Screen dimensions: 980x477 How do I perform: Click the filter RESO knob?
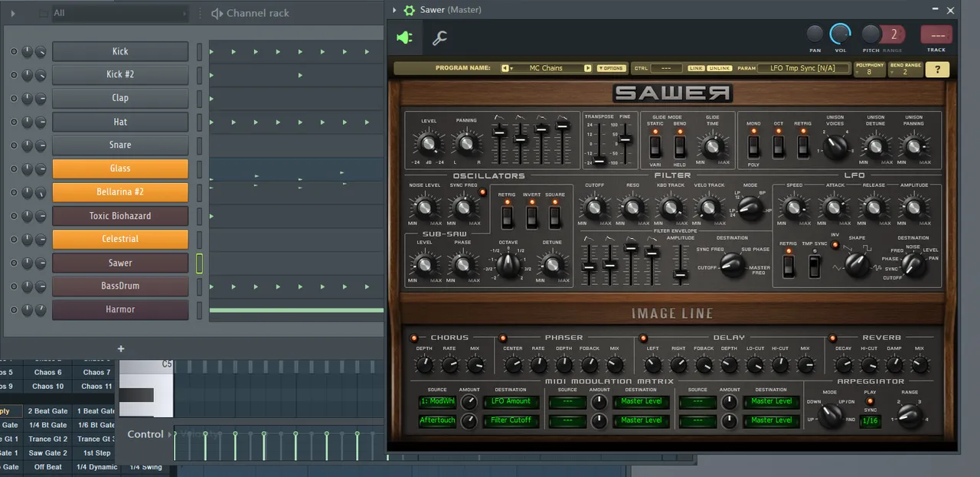pos(632,207)
